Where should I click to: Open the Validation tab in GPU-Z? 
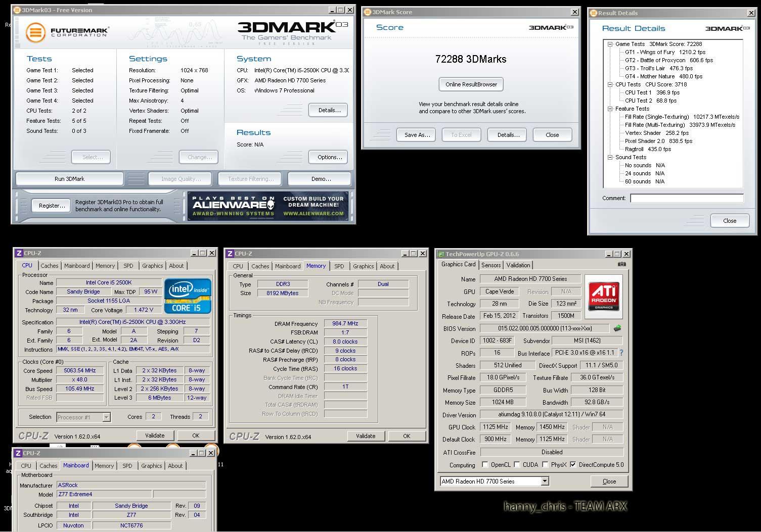click(518, 265)
